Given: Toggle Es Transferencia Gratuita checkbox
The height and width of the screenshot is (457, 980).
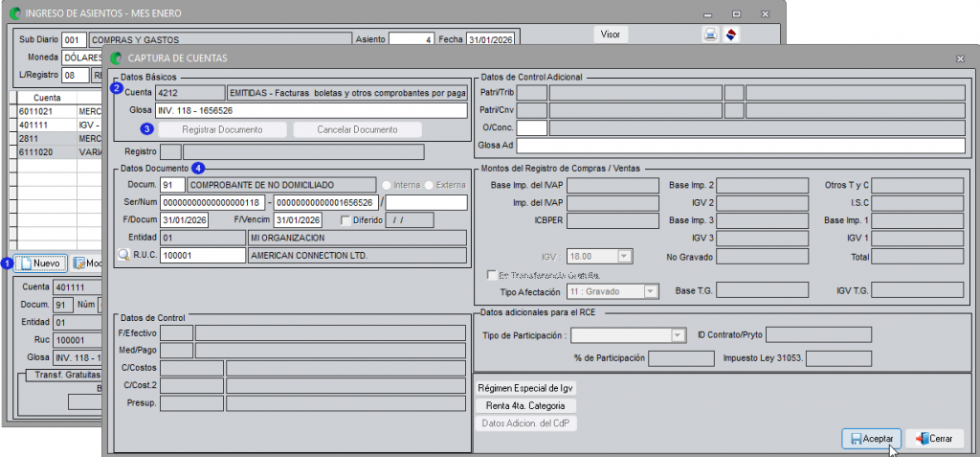Looking at the screenshot, I should [x=491, y=275].
